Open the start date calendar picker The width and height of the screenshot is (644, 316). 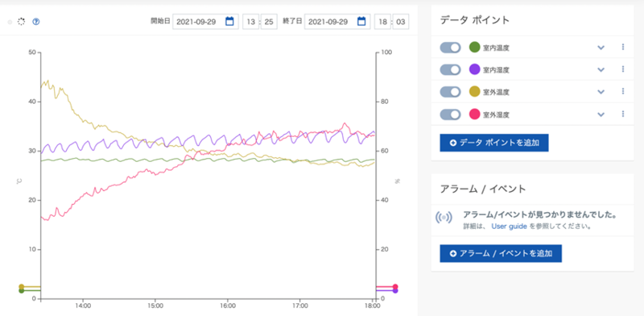229,22
